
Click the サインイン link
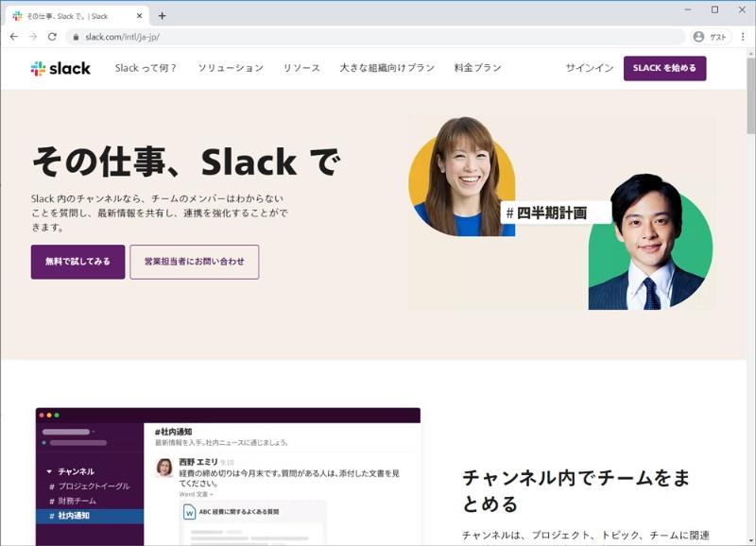click(590, 68)
